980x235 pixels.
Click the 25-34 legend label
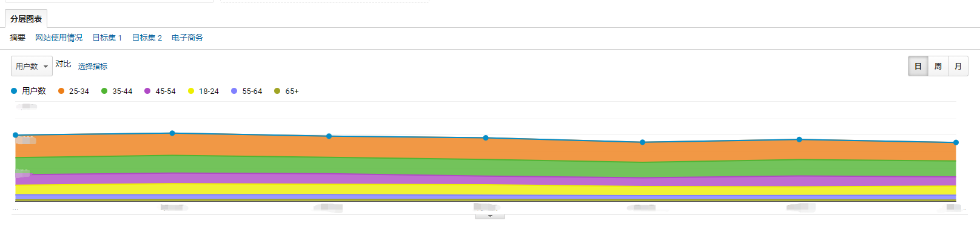(79, 91)
